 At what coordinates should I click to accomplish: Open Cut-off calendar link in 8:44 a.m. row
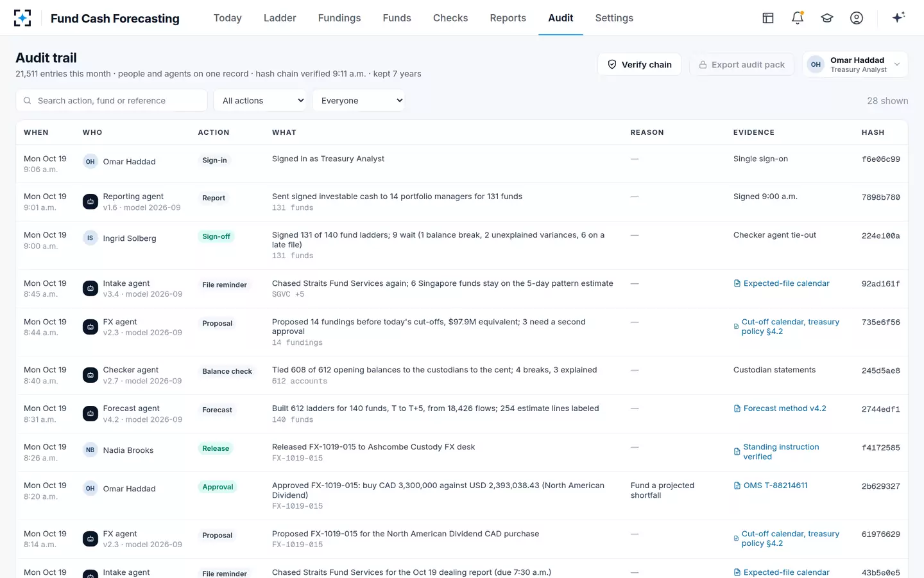coord(791,326)
